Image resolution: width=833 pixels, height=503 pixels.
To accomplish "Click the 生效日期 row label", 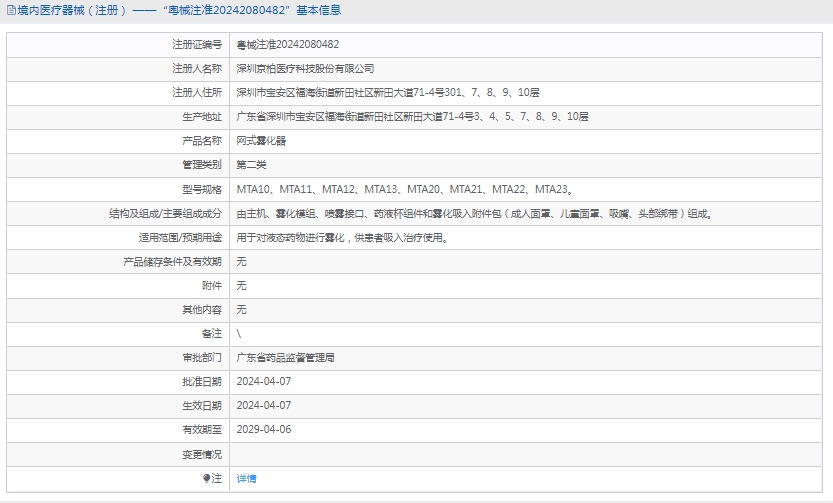I will pos(201,405).
